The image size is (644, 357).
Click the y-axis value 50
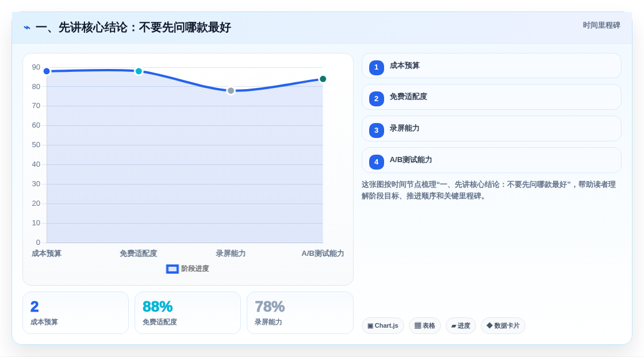click(36, 145)
